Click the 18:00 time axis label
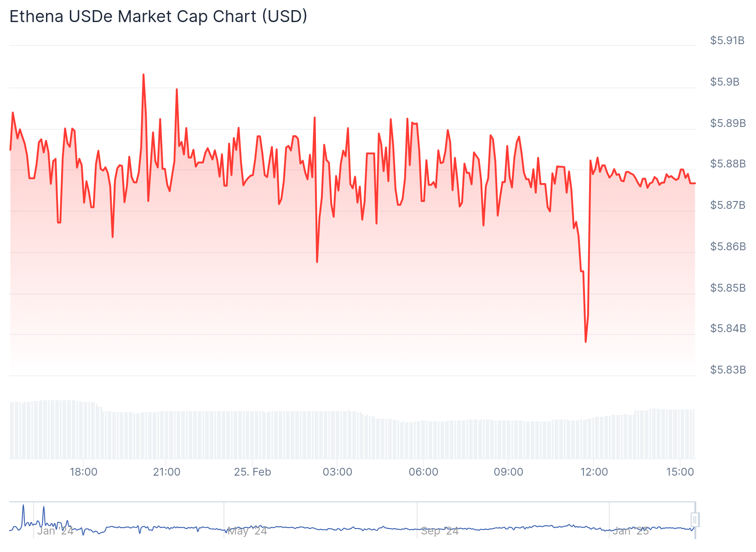 tap(83, 472)
